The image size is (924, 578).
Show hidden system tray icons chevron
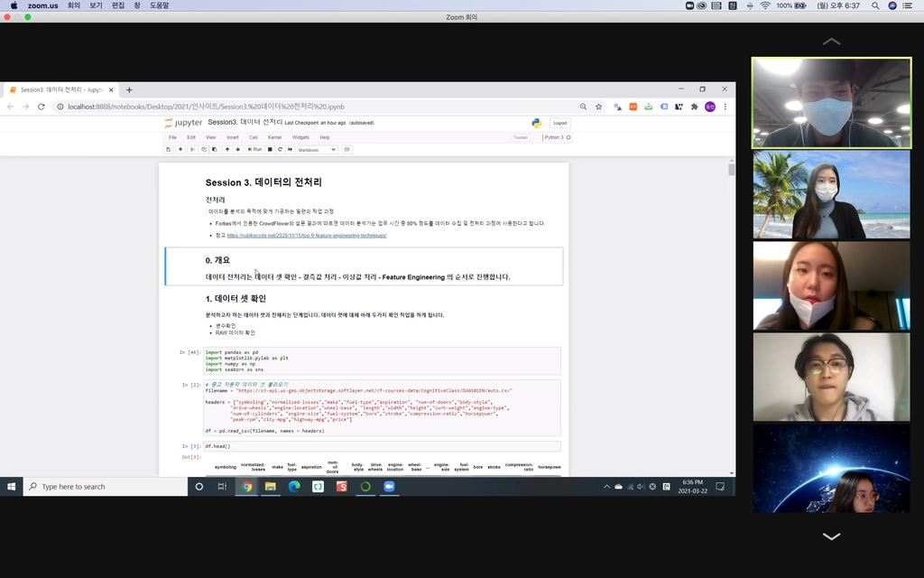click(606, 487)
